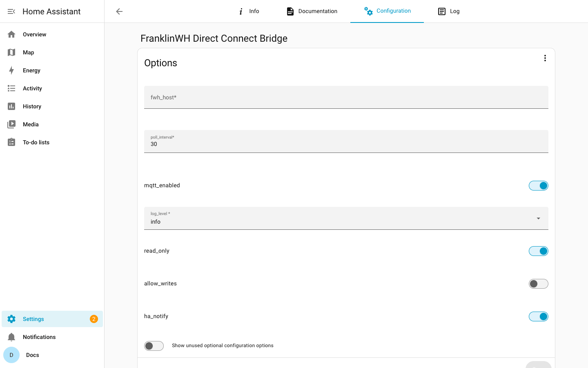Image resolution: width=588 pixels, height=368 pixels.
Task: Click the Documentation file icon
Action: [290, 11]
